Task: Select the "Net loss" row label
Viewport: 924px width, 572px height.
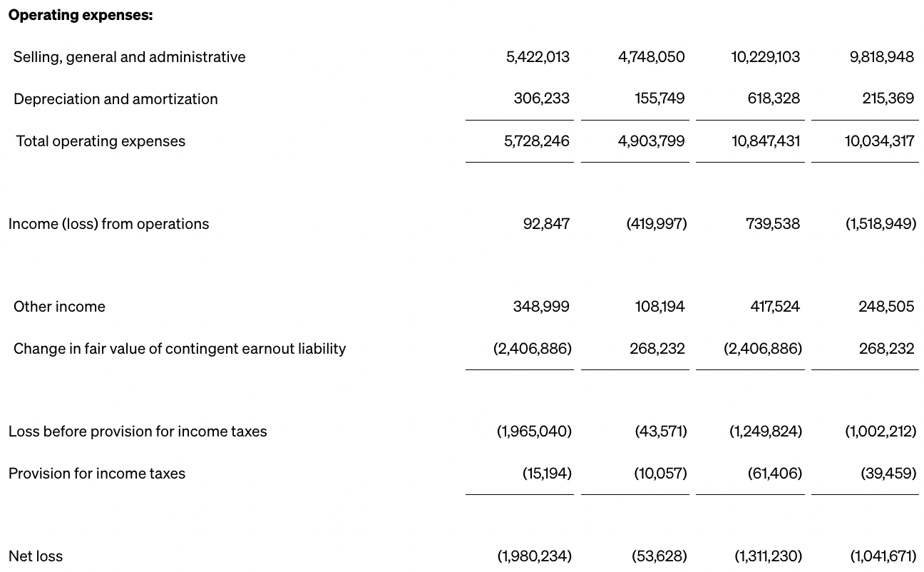Action: [36, 556]
